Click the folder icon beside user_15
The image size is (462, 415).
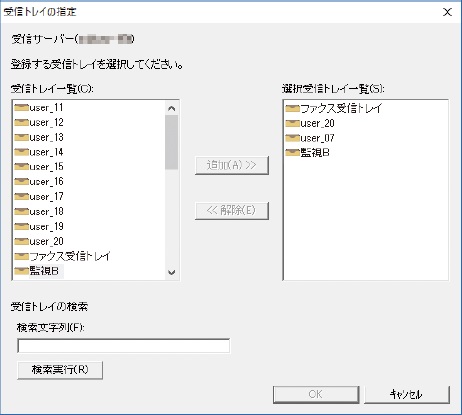[22, 167]
